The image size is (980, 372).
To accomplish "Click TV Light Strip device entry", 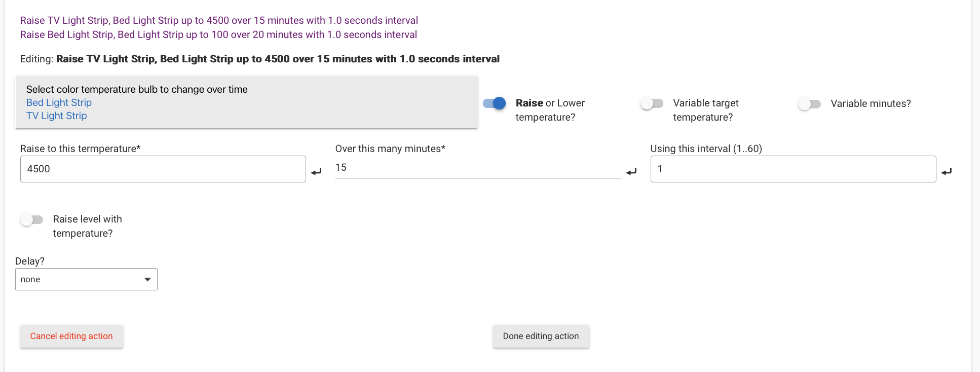I will pyautogui.click(x=56, y=116).
